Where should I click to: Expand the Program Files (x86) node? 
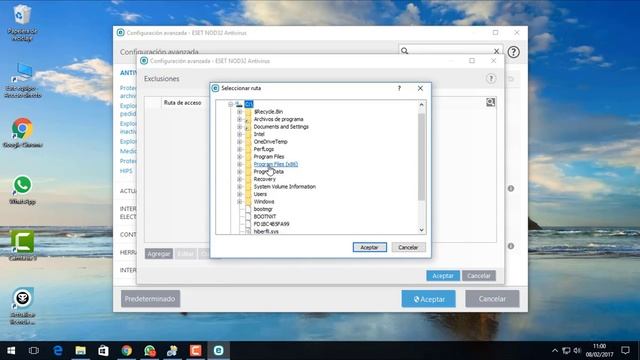[240, 164]
